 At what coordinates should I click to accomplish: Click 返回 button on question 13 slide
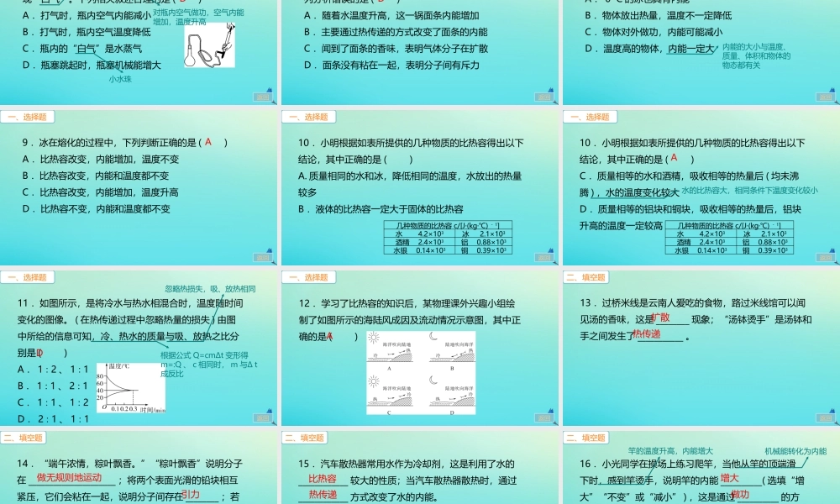pos(826,417)
